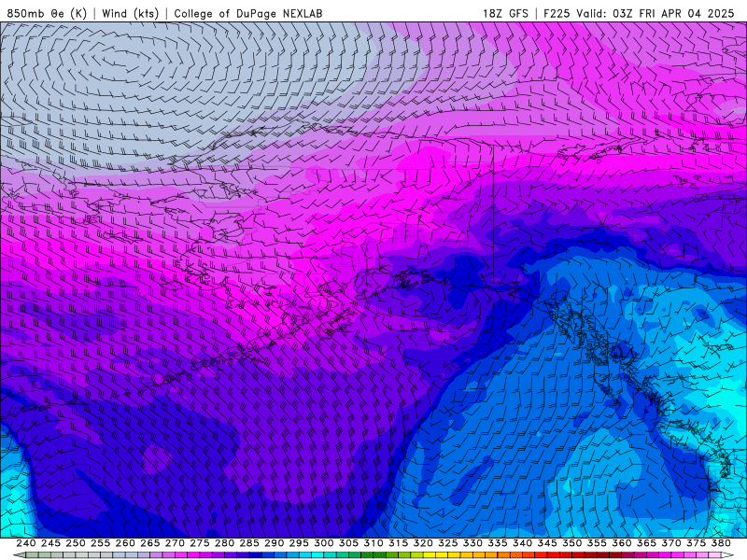Click the 275 color scale label
The height and width of the screenshot is (560, 747).
200,543
